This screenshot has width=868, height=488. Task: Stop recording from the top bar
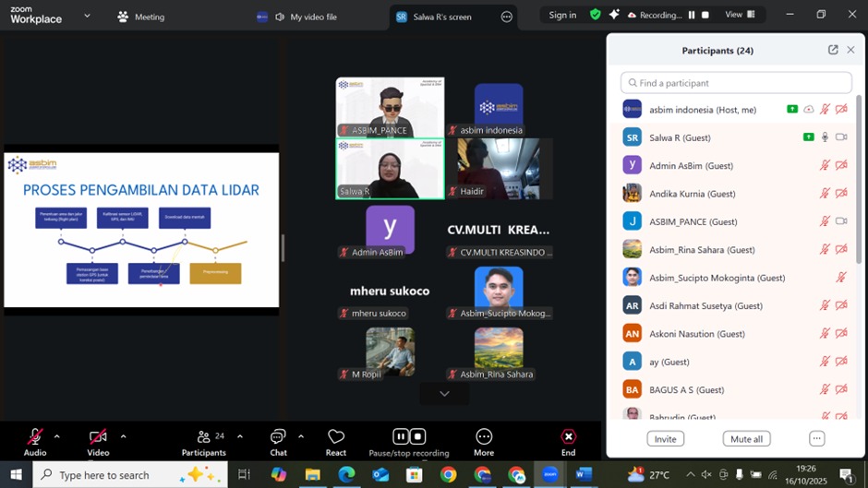(705, 15)
